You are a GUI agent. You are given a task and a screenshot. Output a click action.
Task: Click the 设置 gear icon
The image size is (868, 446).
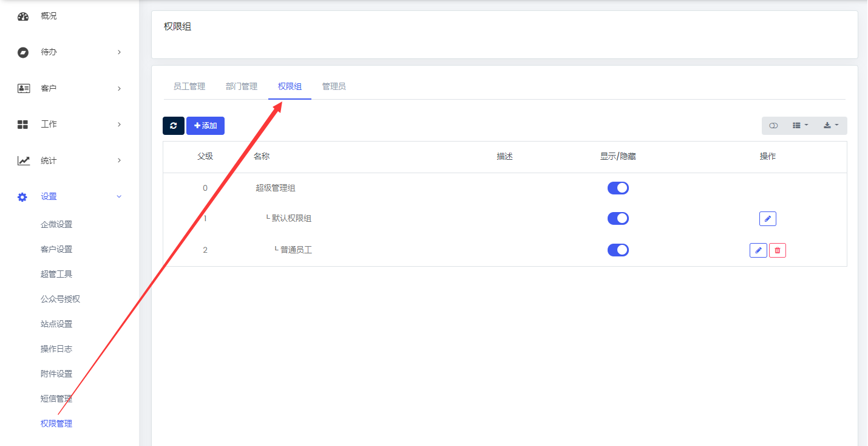pos(22,197)
